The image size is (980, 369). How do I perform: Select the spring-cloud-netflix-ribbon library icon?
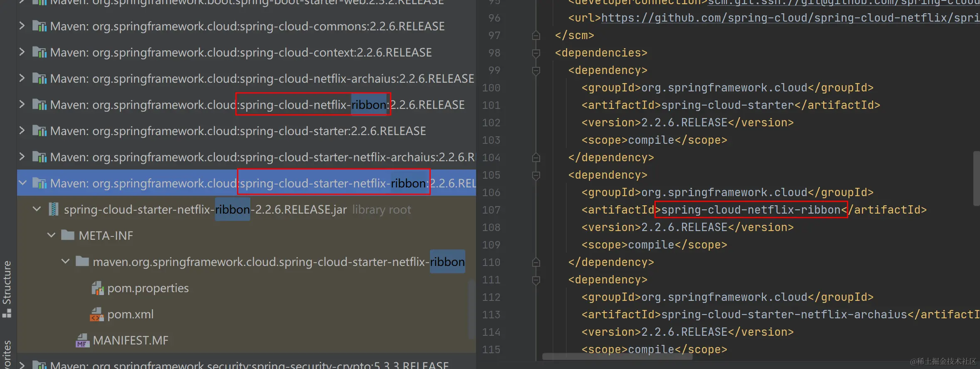[x=39, y=105]
